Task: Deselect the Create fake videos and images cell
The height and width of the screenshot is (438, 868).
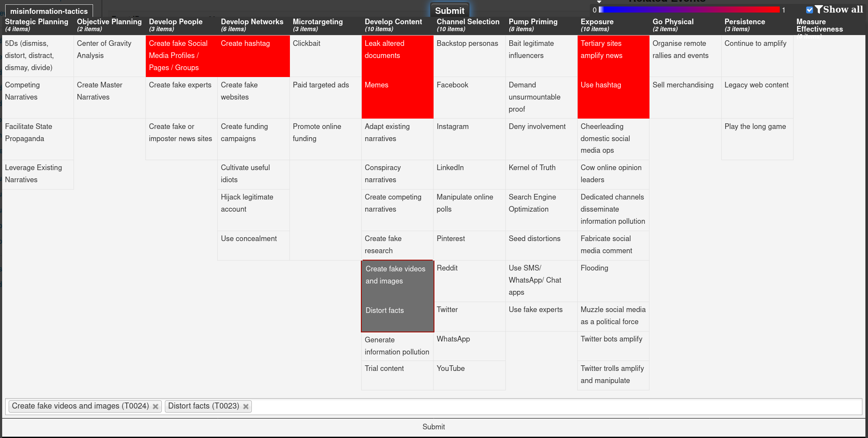Action: (x=397, y=275)
